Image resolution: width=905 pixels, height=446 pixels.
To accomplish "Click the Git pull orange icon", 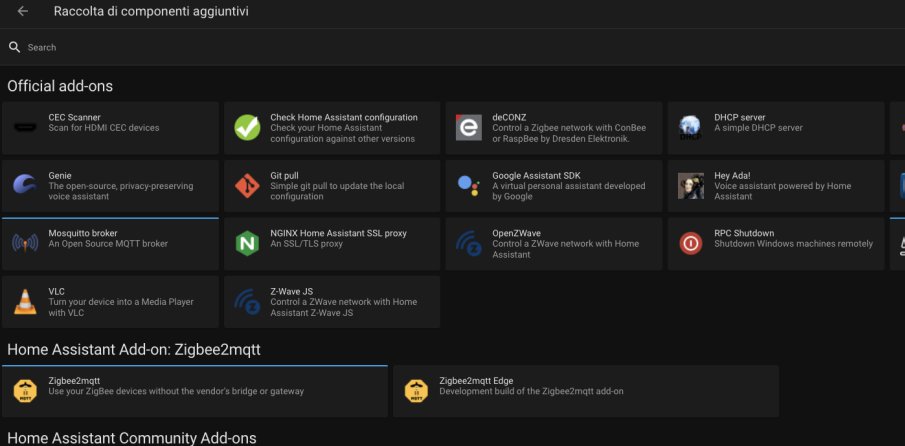I will click(247, 186).
